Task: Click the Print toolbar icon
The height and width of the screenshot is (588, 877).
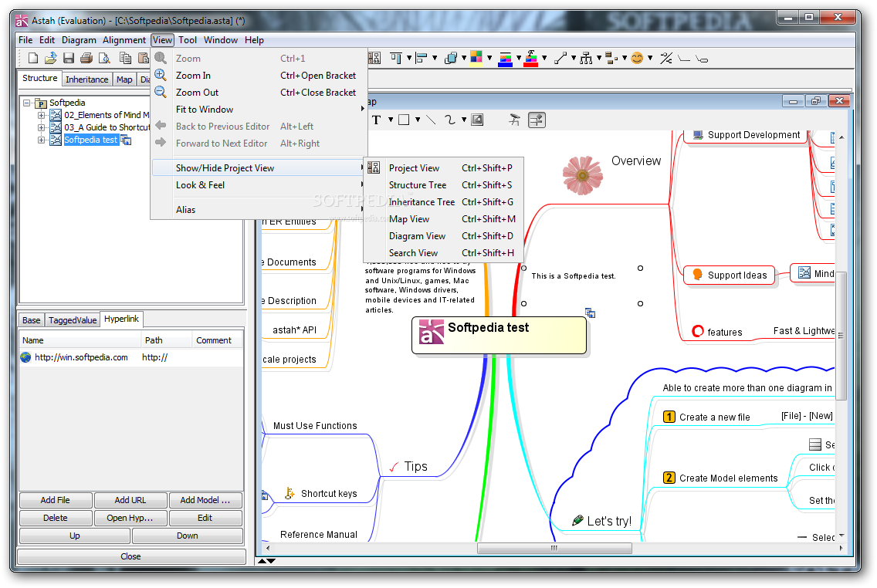Action: [86, 58]
